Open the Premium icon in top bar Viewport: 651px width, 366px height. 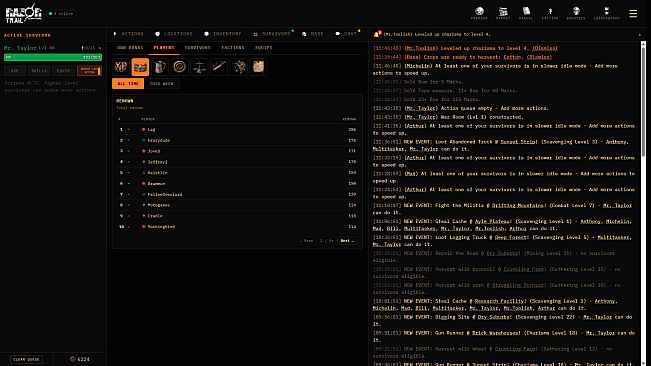tap(479, 13)
